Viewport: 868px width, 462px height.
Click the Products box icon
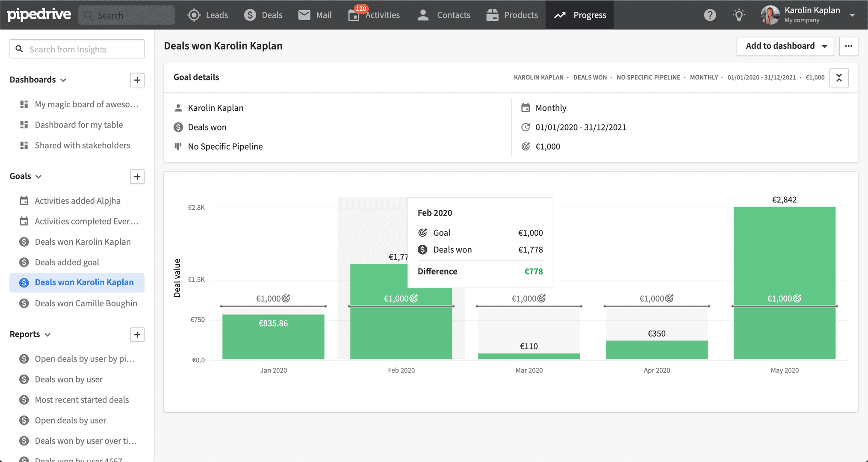[x=492, y=15]
